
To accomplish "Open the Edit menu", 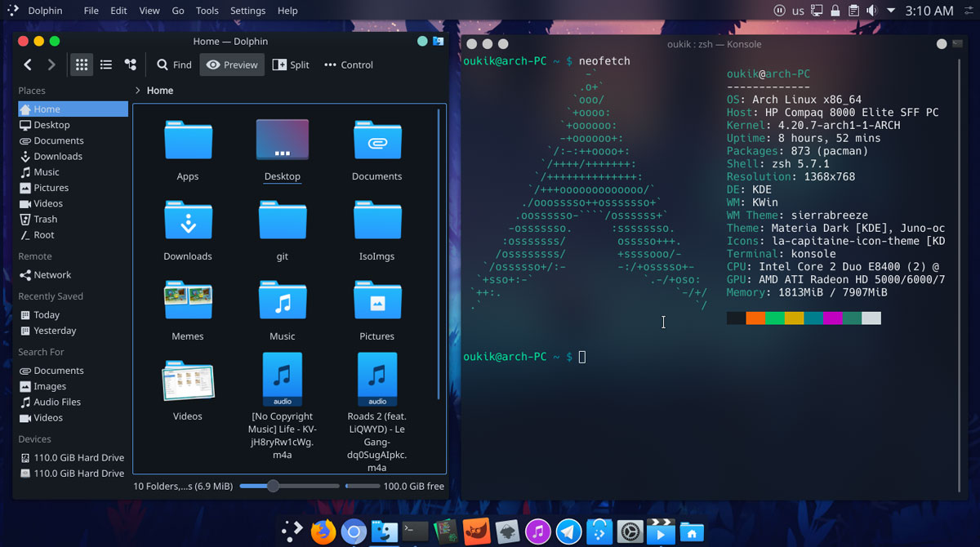I will tap(119, 11).
